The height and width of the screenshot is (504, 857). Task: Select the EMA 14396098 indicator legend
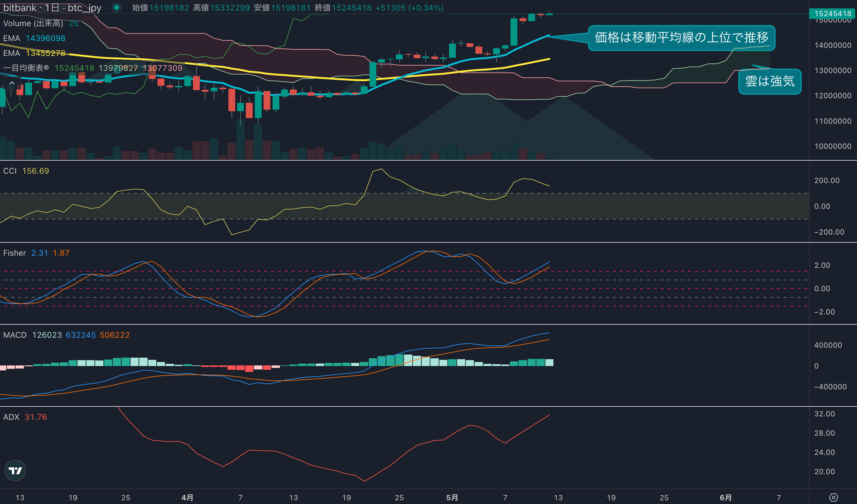[34, 38]
